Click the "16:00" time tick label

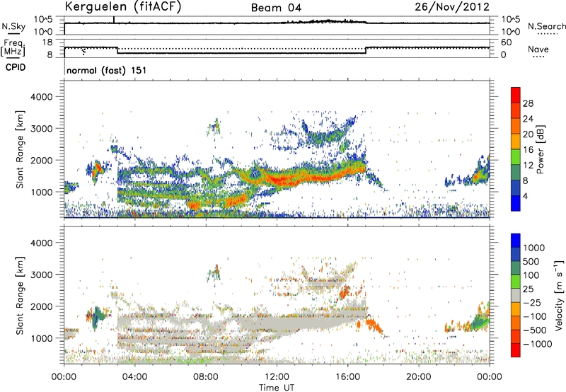[347, 377]
